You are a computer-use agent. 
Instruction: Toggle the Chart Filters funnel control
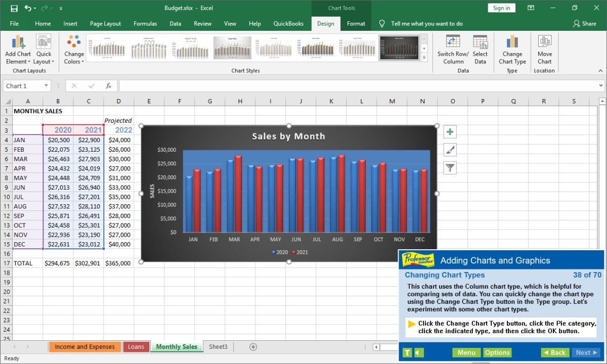[450, 167]
